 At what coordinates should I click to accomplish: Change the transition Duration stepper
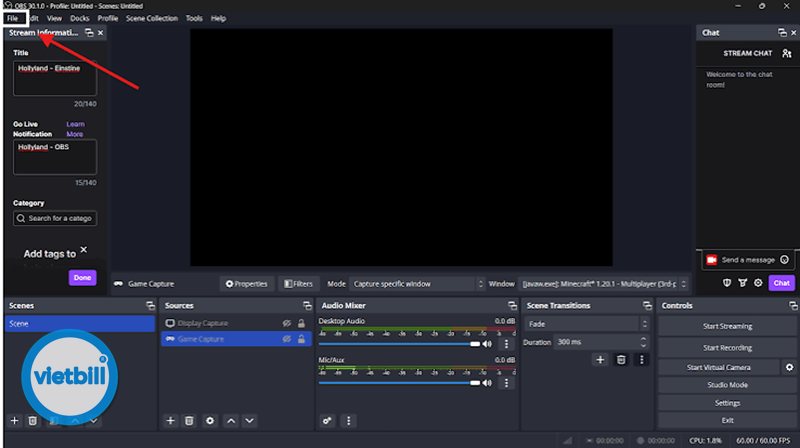pyautogui.click(x=643, y=342)
